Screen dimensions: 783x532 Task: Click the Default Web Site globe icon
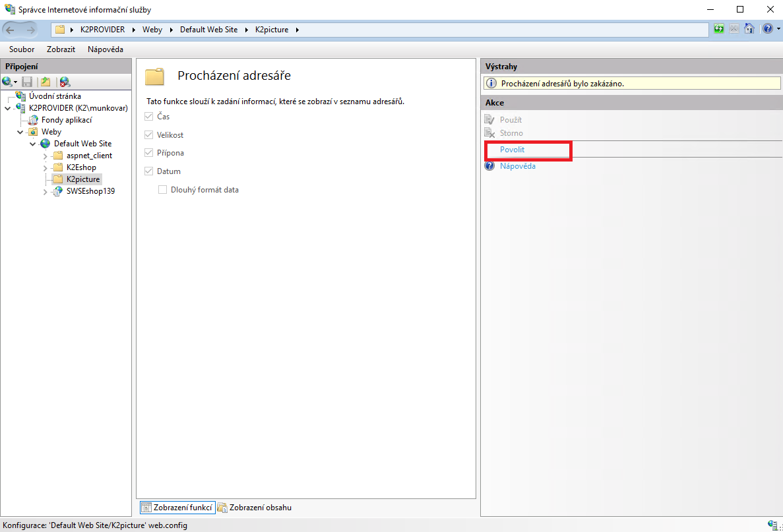46,144
